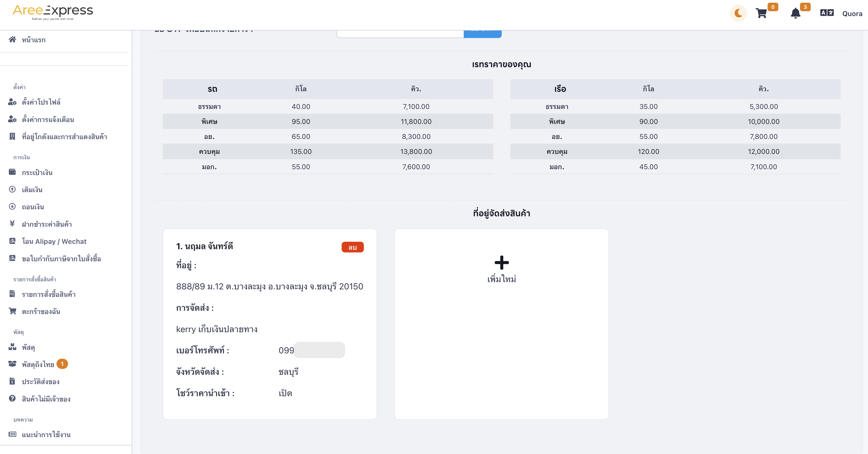
Task: Click the AreeExpress logo
Action: 53,13
